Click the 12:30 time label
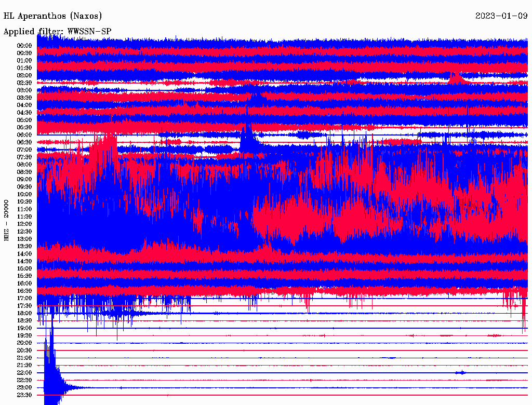 tap(24, 232)
